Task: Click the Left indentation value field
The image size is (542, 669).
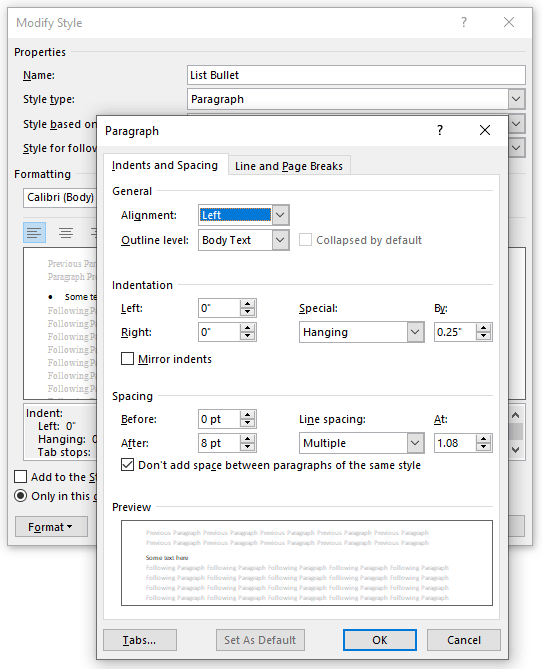Action: coord(219,308)
